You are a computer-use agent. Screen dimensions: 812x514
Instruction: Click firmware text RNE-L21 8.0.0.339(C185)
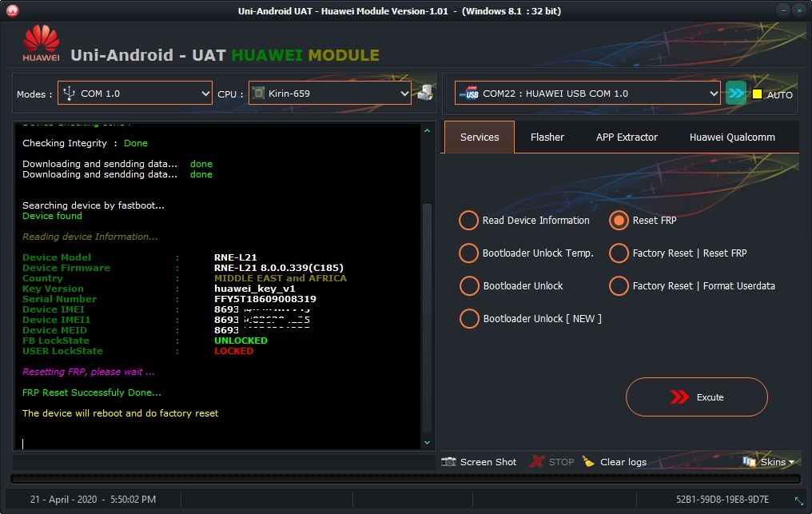click(279, 267)
